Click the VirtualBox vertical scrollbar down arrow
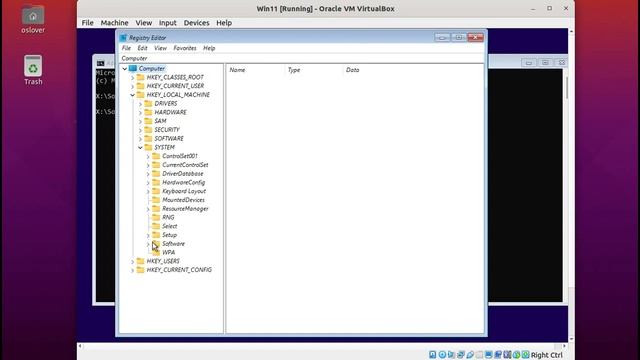The height and width of the screenshot is (360, 640). coord(571,339)
